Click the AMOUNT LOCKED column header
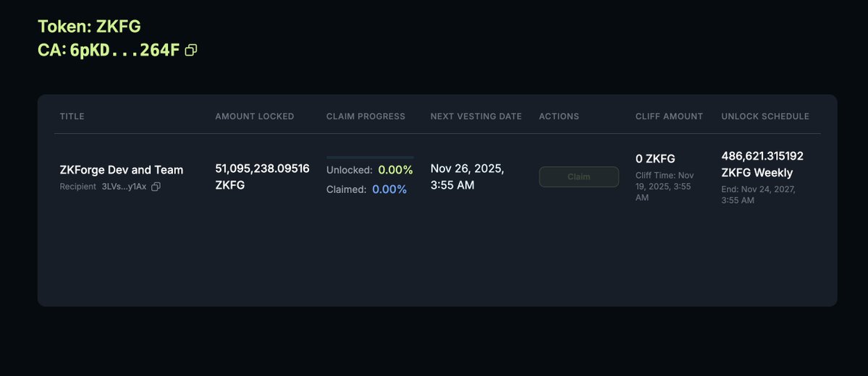The image size is (868, 376). click(254, 116)
